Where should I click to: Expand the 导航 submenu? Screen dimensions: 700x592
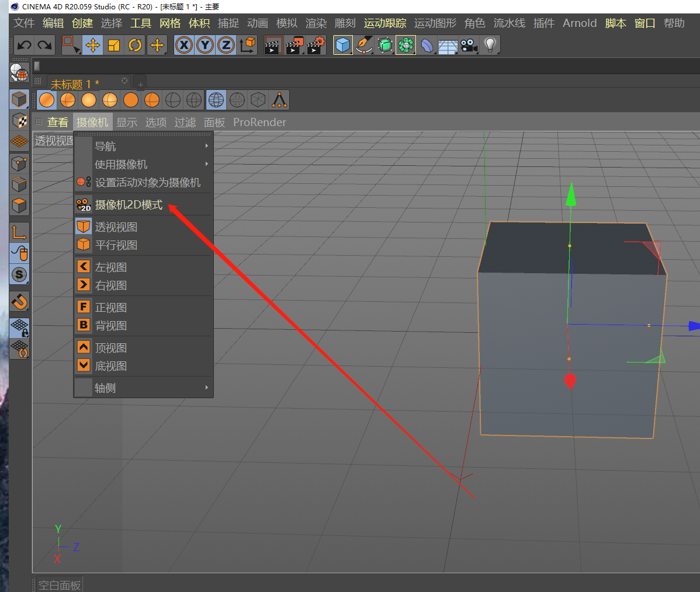pyautogui.click(x=143, y=146)
